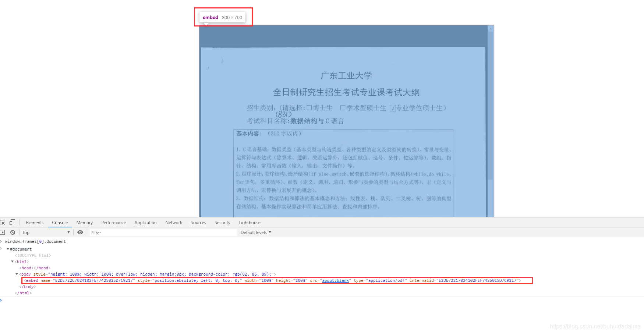
Task: Open the Performance tab
Action: (114, 223)
